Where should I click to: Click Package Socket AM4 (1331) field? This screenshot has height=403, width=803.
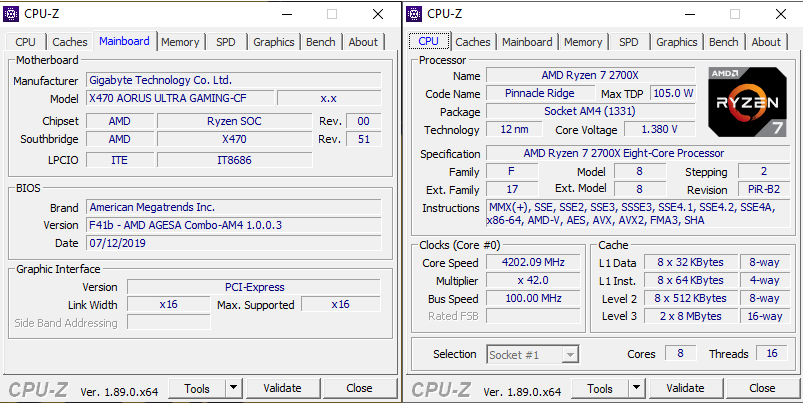click(590, 111)
